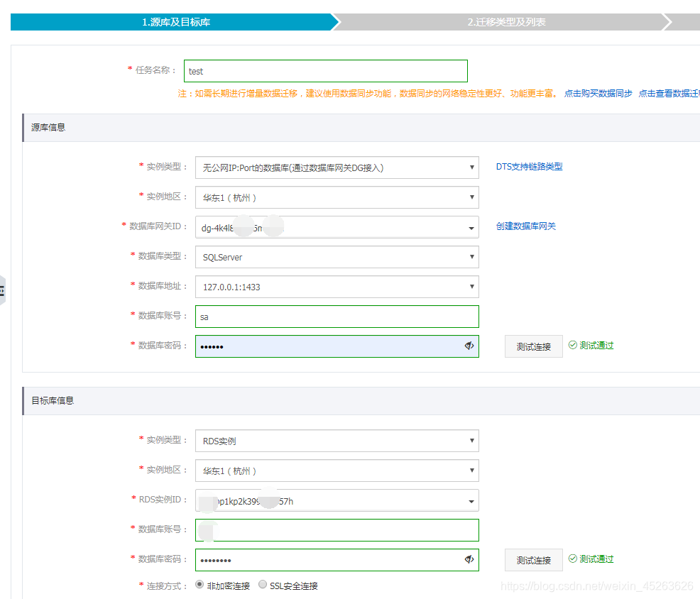Screen dimensions: 700x599
Task: Click source database password field
Action: pos(337,346)
